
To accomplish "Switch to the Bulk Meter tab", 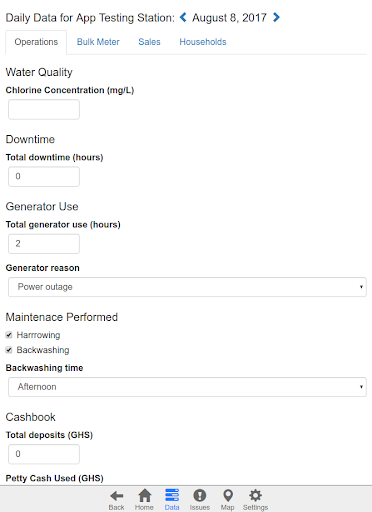I will coord(98,42).
